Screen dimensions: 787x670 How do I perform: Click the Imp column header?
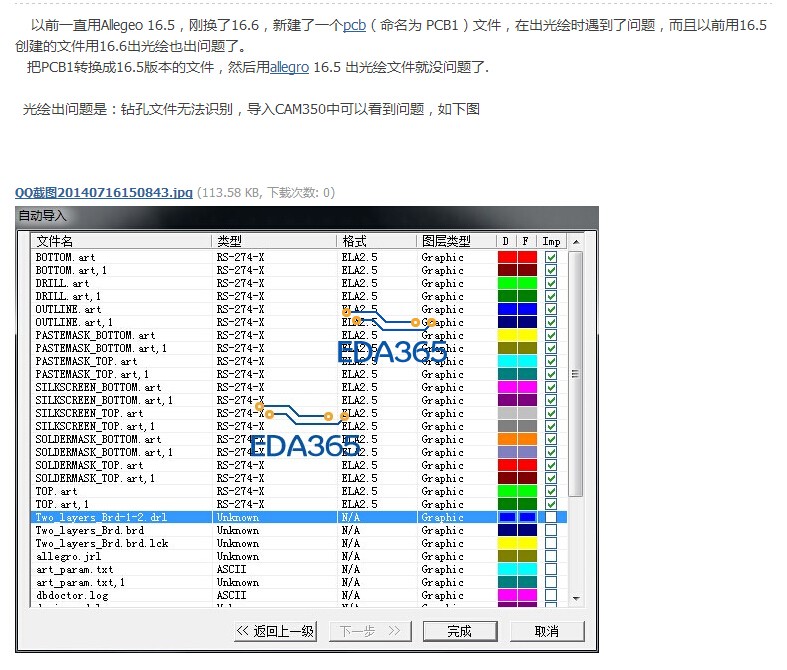click(x=551, y=241)
